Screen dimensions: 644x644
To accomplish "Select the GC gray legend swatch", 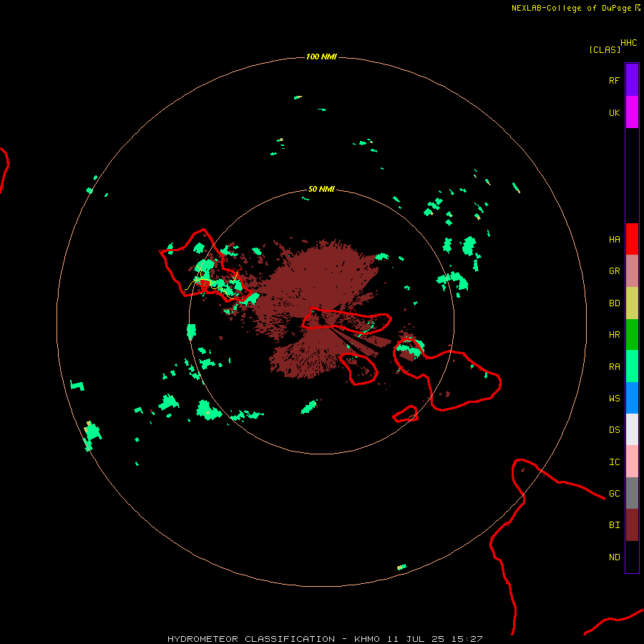I will tap(632, 493).
